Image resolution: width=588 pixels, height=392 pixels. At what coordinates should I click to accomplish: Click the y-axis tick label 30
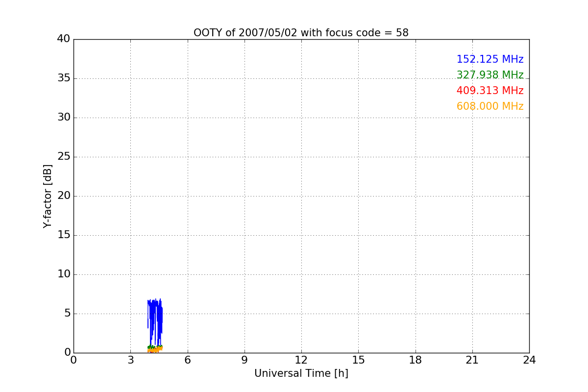pos(64,118)
